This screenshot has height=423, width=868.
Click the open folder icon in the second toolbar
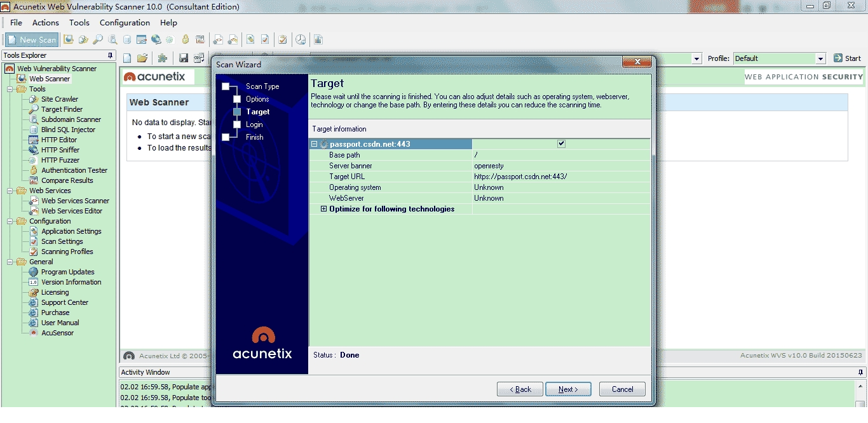tap(142, 58)
